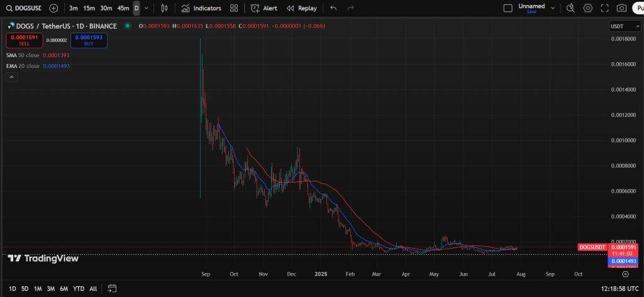Select the 1M date range
644x297 pixels.
38,289
